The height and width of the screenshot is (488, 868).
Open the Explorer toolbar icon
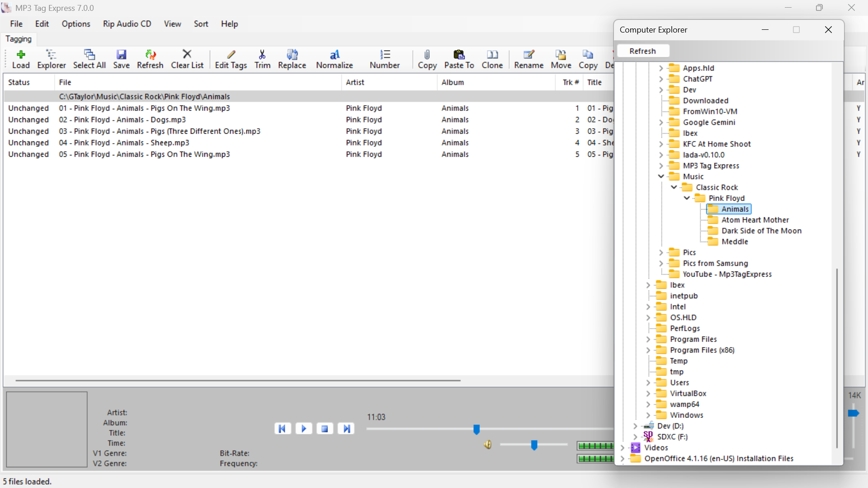click(x=51, y=59)
